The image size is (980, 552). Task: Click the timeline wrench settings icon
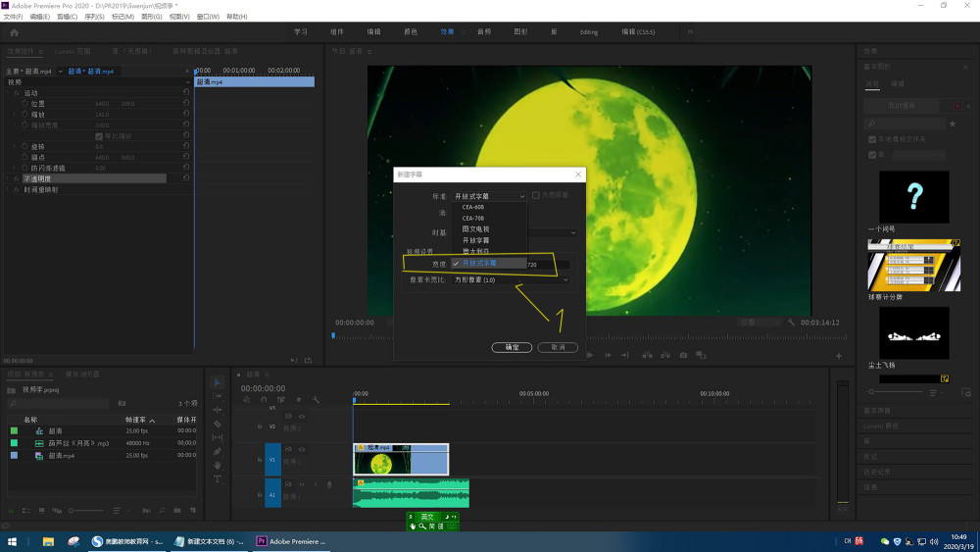click(316, 400)
